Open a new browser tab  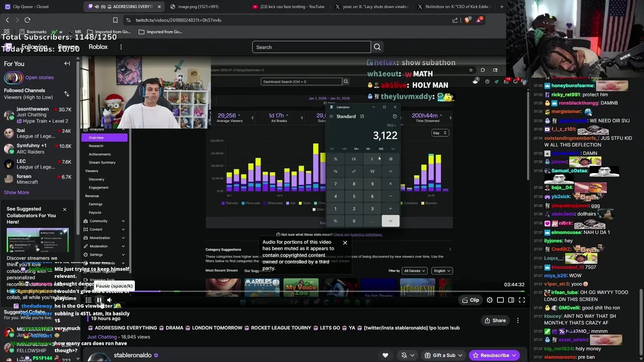click(502, 7)
